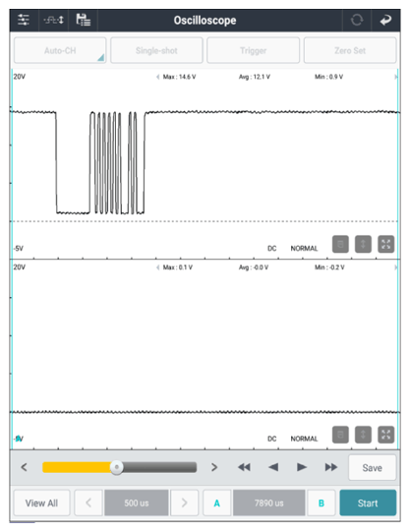Toggle cursor B
The width and height of the screenshot is (410, 532).
tap(322, 502)
